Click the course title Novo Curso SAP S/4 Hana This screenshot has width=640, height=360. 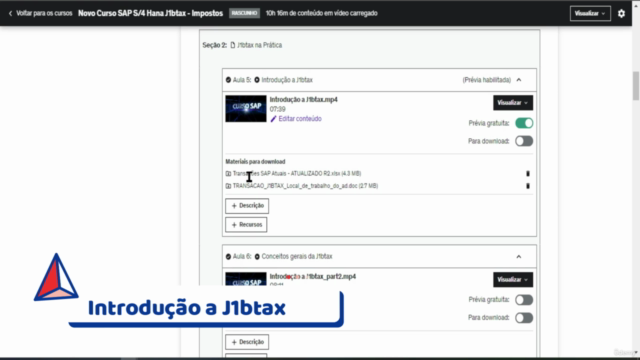pos(151,13)
